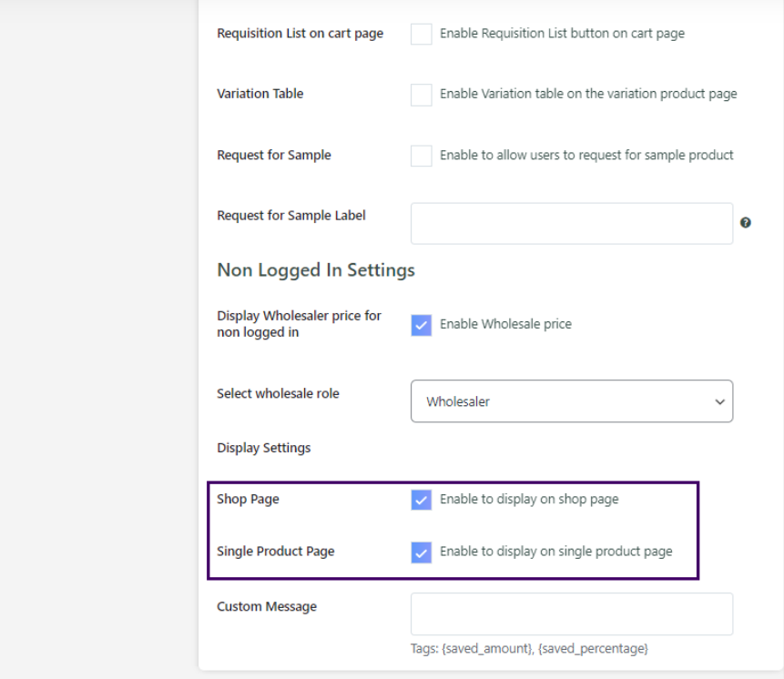This screenshot has height=679, width=784.
Task: Open the Select wholesale role dropdown
Action: [572, 401]
